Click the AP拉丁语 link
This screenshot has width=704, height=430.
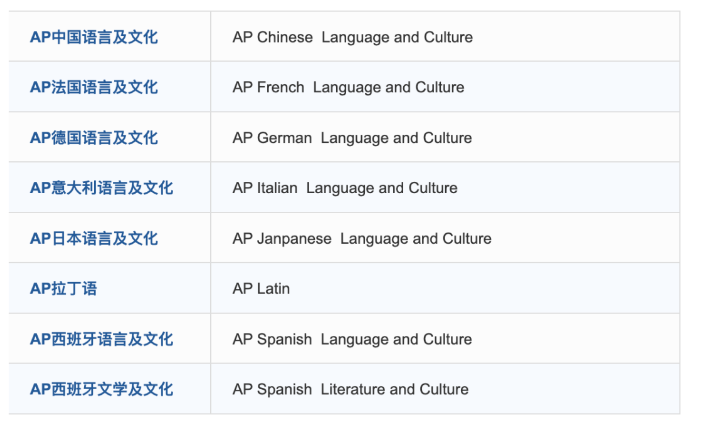[63, 289]
